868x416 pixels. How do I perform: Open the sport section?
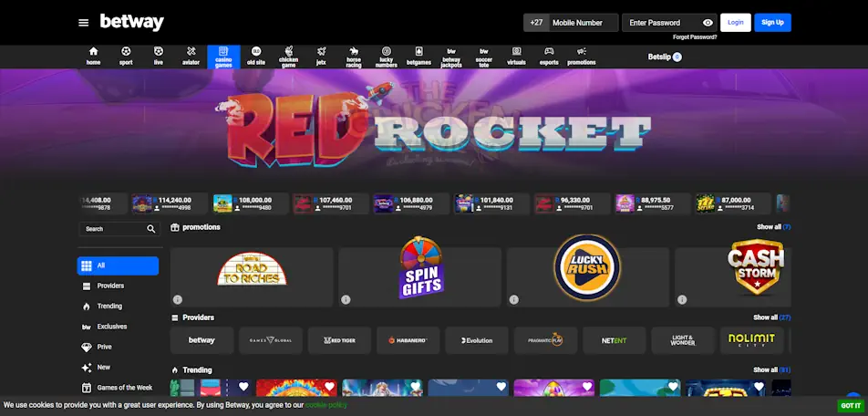click(126, 57)
